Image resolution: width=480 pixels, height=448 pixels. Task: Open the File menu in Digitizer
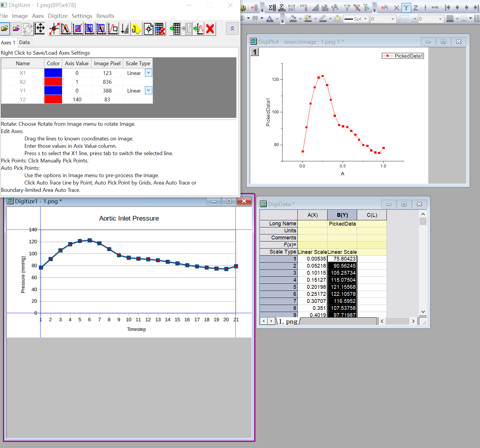pyautogui.click(x=4, y=16)
